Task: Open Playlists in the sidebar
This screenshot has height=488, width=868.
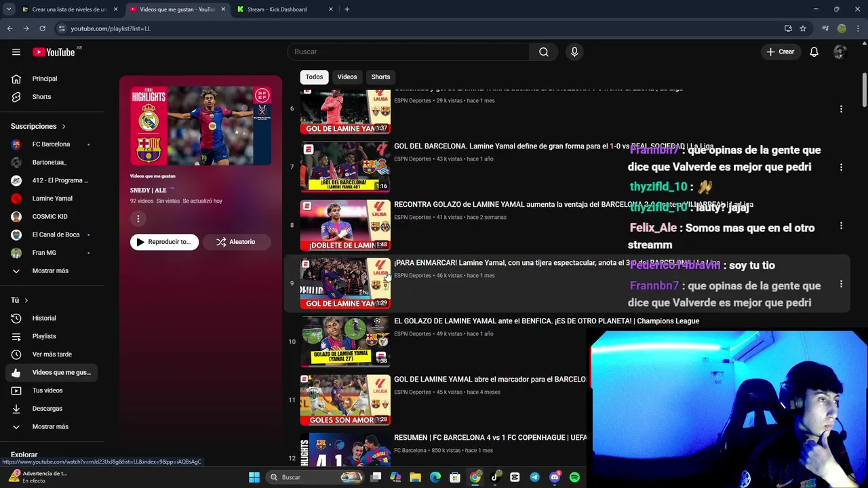Action: (52, 336)
